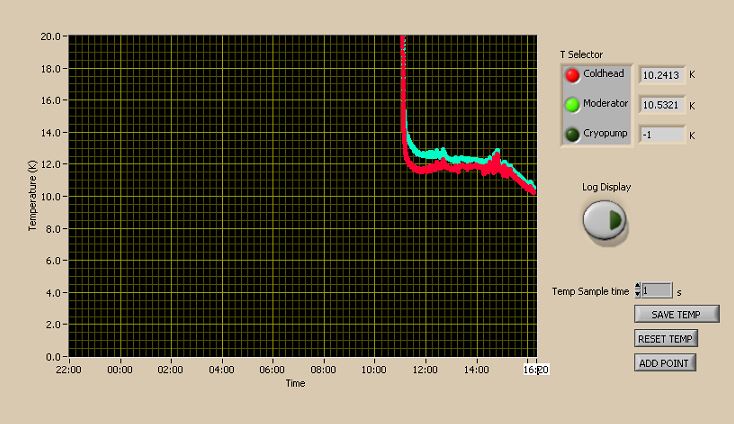Toggle the green Moderator indicator
This screenshot has height=424, width=734.
(x=572, y=105)
